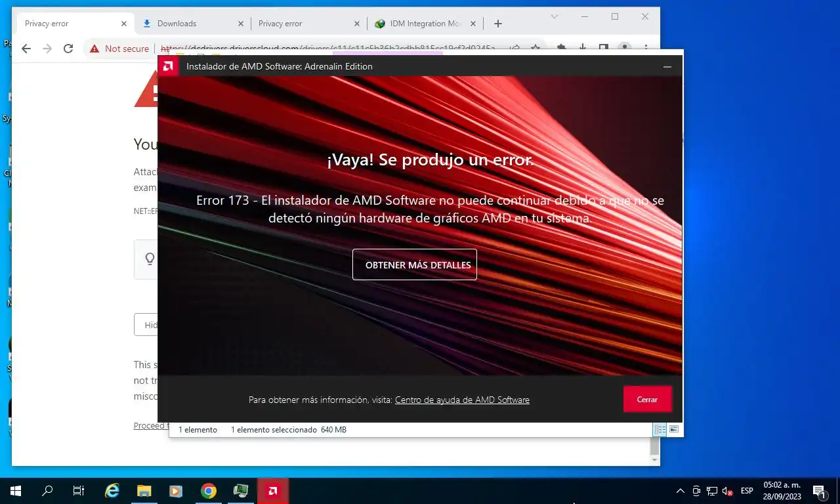Open the taskbar app next to Chrome icon
Screen dimensions: 840x504
(240, 491)
